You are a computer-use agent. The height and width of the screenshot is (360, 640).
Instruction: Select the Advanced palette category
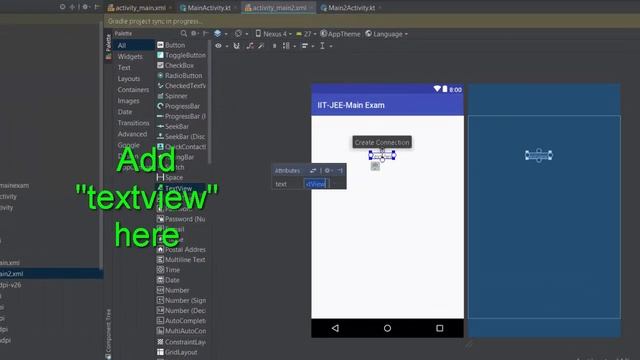pos(132,133)
